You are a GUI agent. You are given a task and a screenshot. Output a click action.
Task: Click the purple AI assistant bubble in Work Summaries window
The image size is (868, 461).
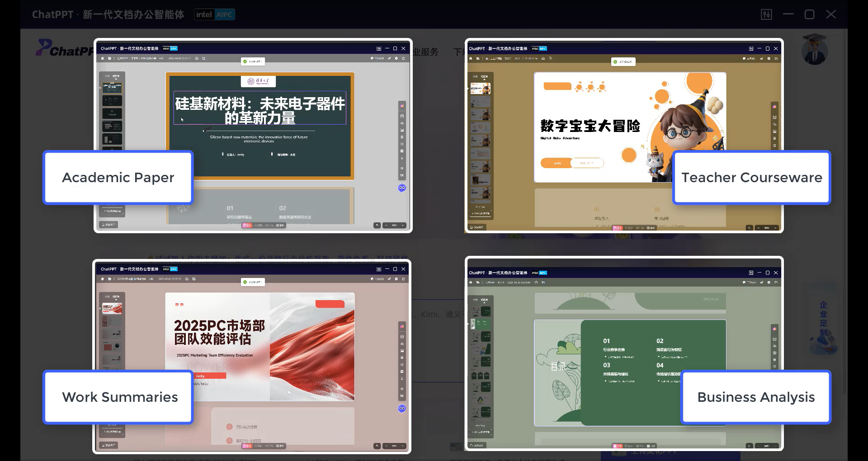(x=402, y=408)
